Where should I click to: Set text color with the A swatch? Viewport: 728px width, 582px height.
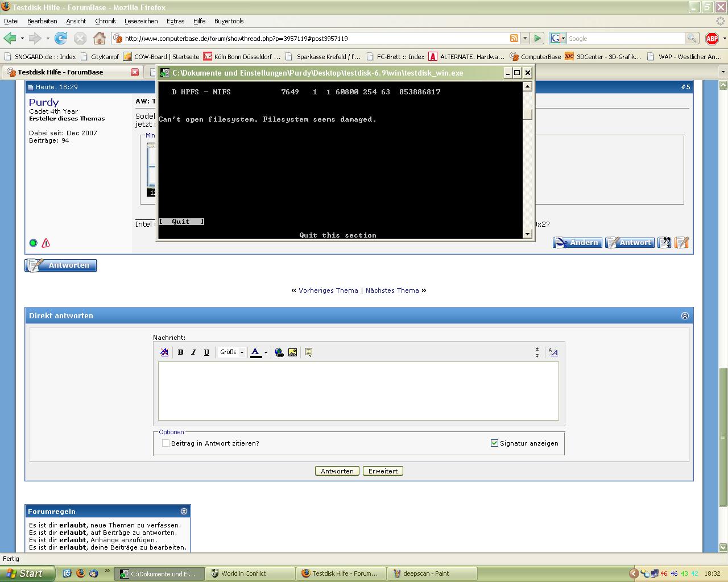coord(256,352)
